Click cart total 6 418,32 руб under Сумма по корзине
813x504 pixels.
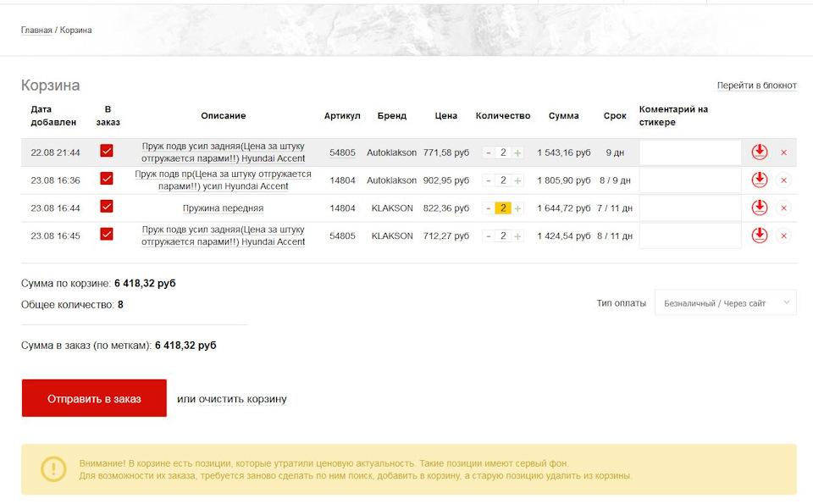pyautogui.click(x=145, y=283)
